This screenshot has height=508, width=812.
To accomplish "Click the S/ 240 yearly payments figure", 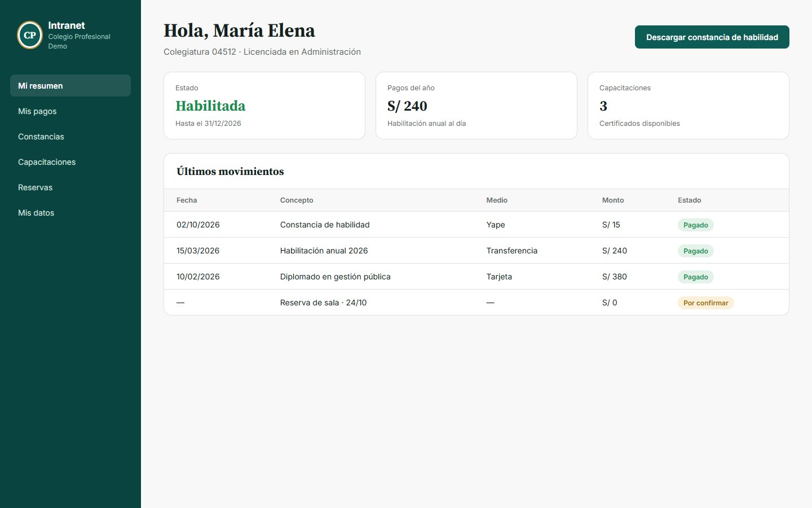I will [407, 106].
